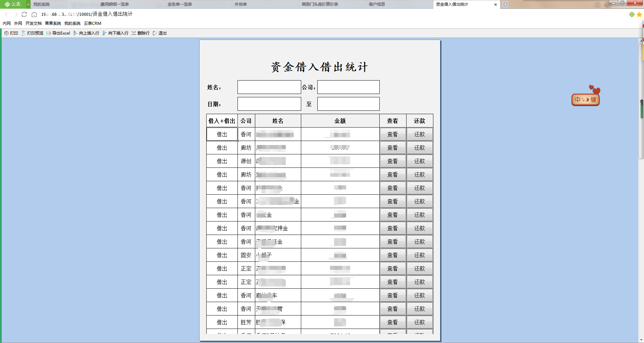Click 查看 in the first 正定 row

pyautogui.click(x=393, y=268)
